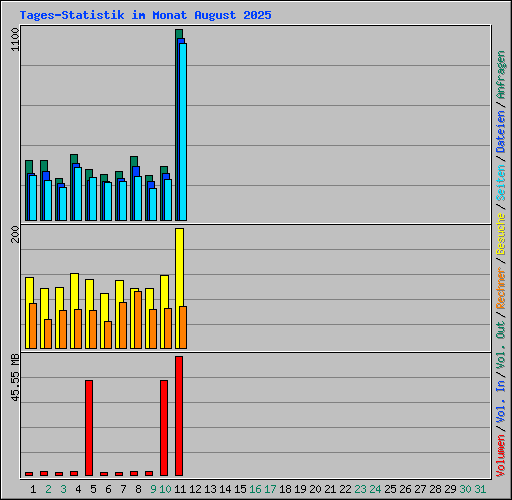Click the 1100 y-axis value
The image size is (512, 500).
15,39
